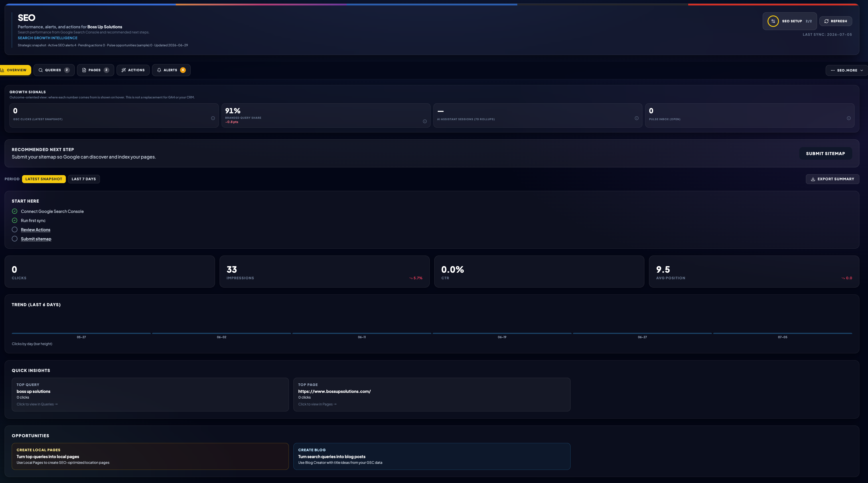Screen dimensions: 868x483
Task: Click 'Click to view in Pages' link
Action: [317, 404]
